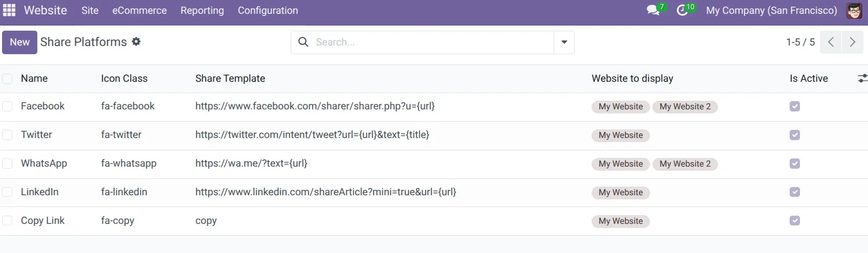Select the Facebook row checkbox
Screen dimensions: 868x253
coord(7,106)
